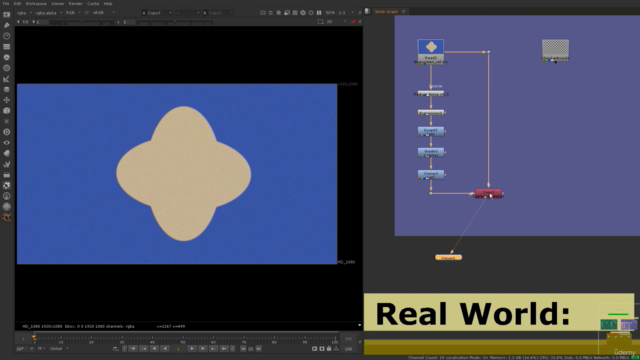Open the Merge nodes toolbar menu
Screen dimensions: 640x360
[x=7, y=89]
